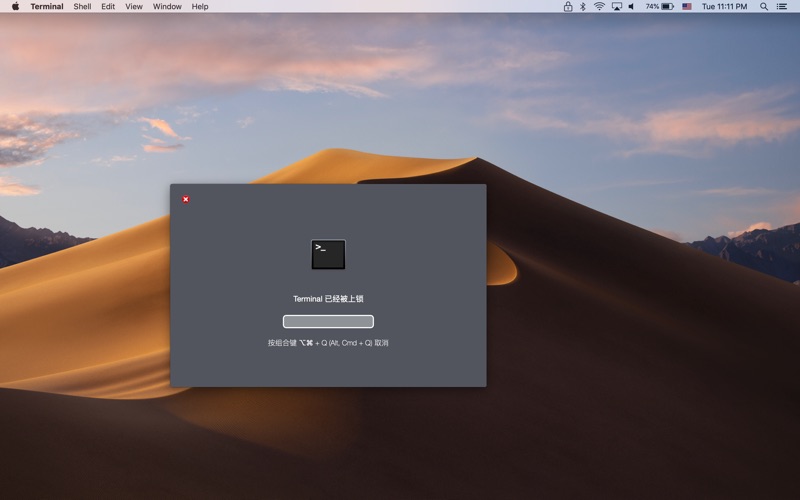This screenshot has height=500, width=800.
Task: Click the lock icon in menu bar
Action: pyautogui.click(x=568, y=7)
